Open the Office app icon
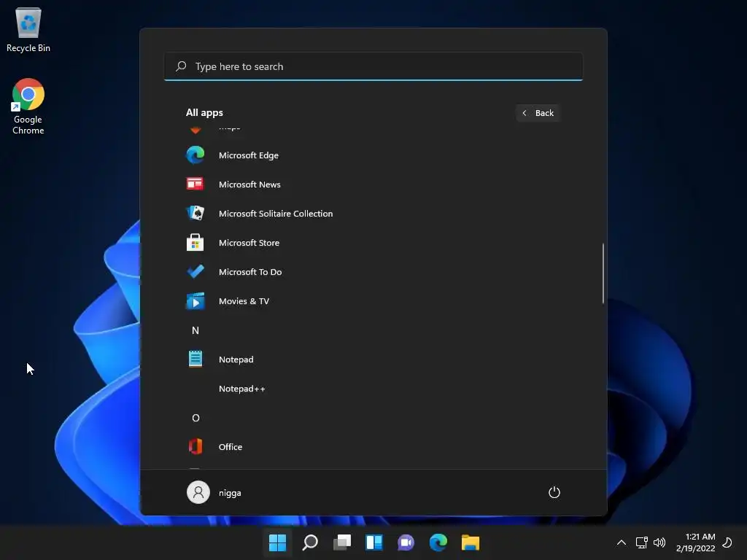 (196, 447)
